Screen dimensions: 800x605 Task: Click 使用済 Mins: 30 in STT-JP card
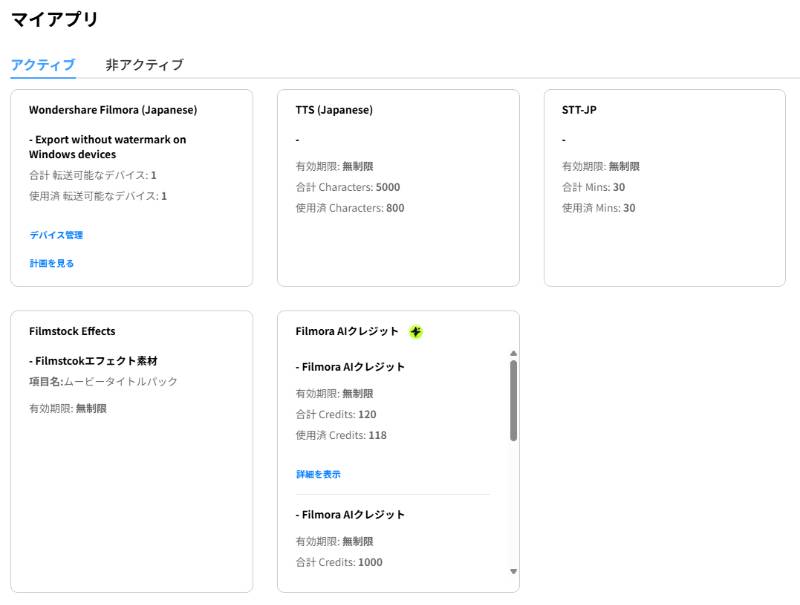coord(599,208)
